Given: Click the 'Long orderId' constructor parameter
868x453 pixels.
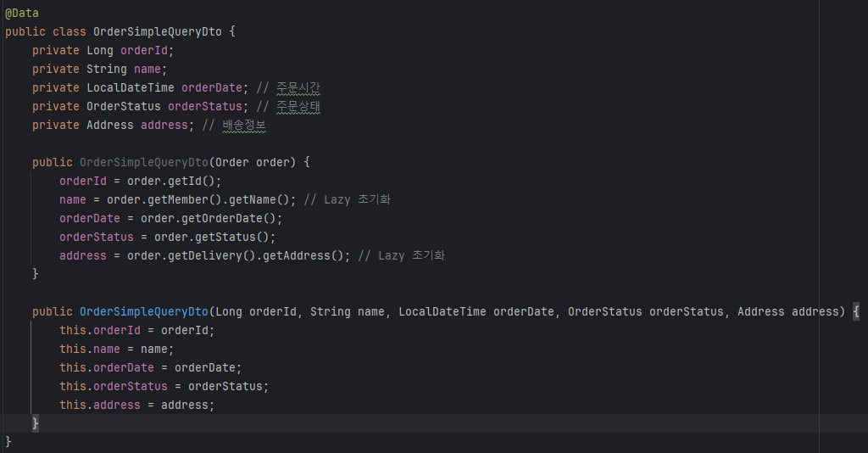Looking at the screenshot, I should (256, 312).
